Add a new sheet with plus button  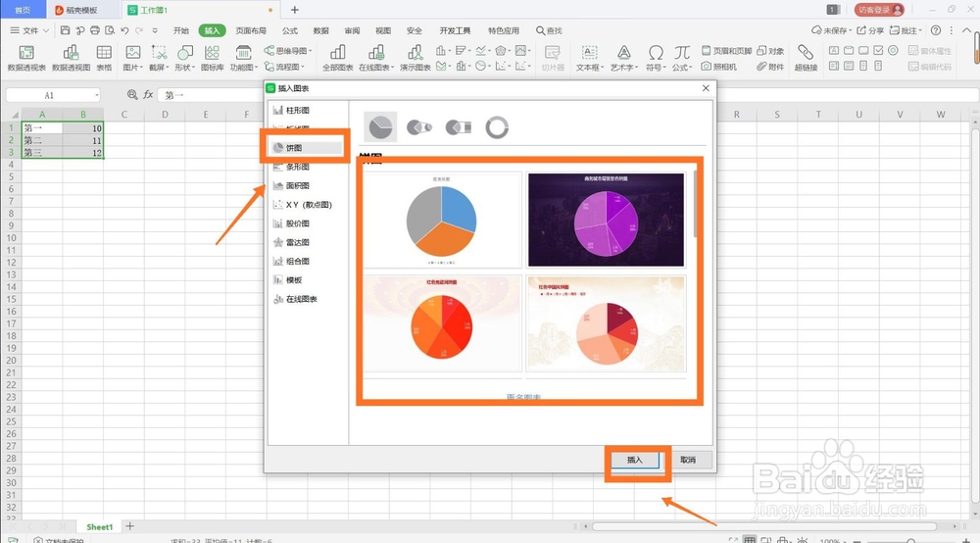[129, 526]
